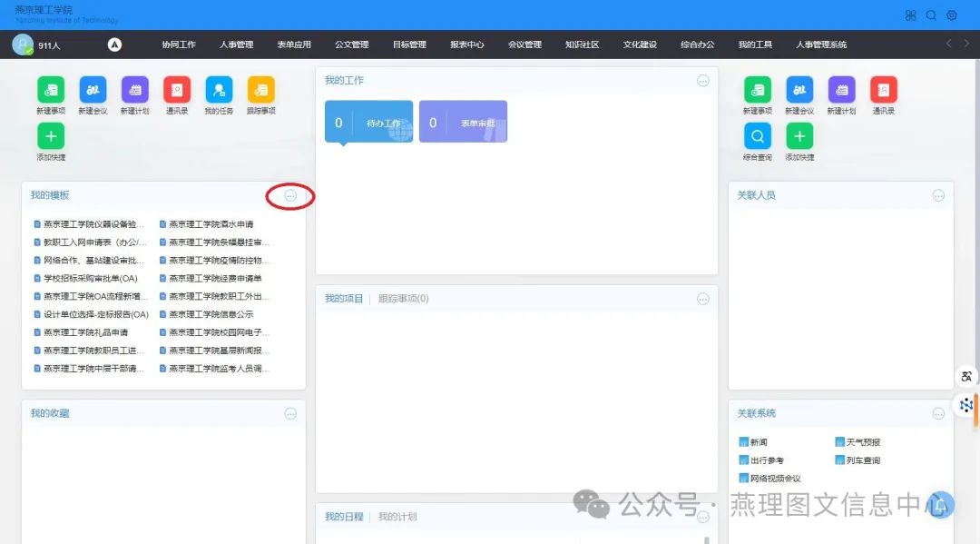Click the user avatar beside 911人

click(23, 45)
